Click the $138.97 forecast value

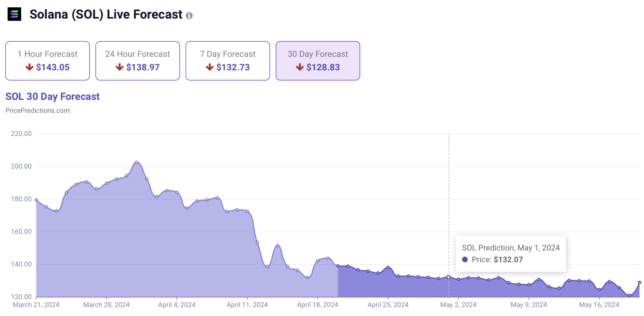tap(143, 67)
